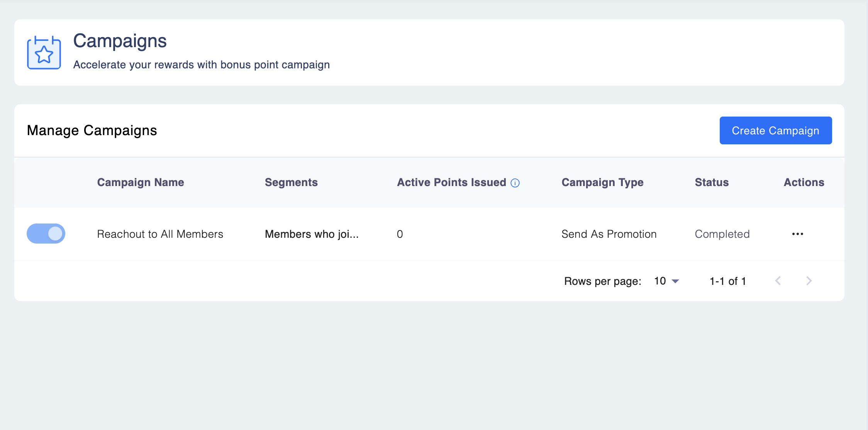
Task: Click the Status column header
Action: tap(712, 182)
